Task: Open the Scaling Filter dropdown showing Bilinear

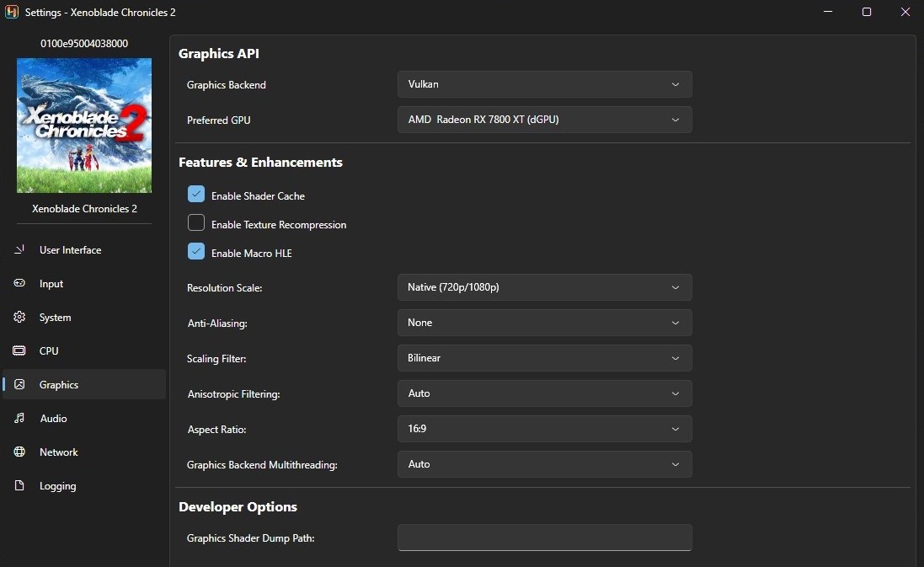Action: [544, 358]
